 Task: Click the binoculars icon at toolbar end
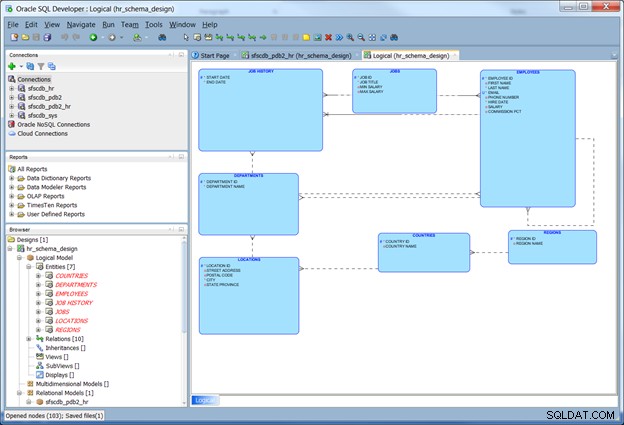pos(394,37)
